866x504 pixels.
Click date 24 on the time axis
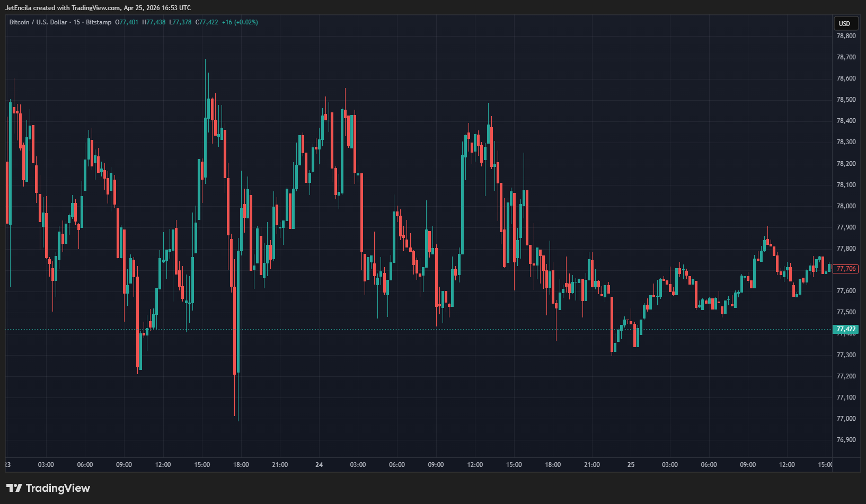tap(319, 465)
